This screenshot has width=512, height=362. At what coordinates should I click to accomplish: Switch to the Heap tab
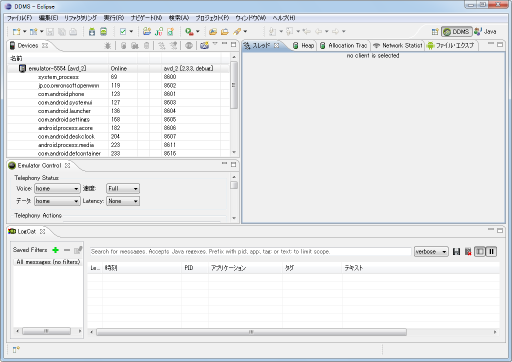[x=304, y=46]
